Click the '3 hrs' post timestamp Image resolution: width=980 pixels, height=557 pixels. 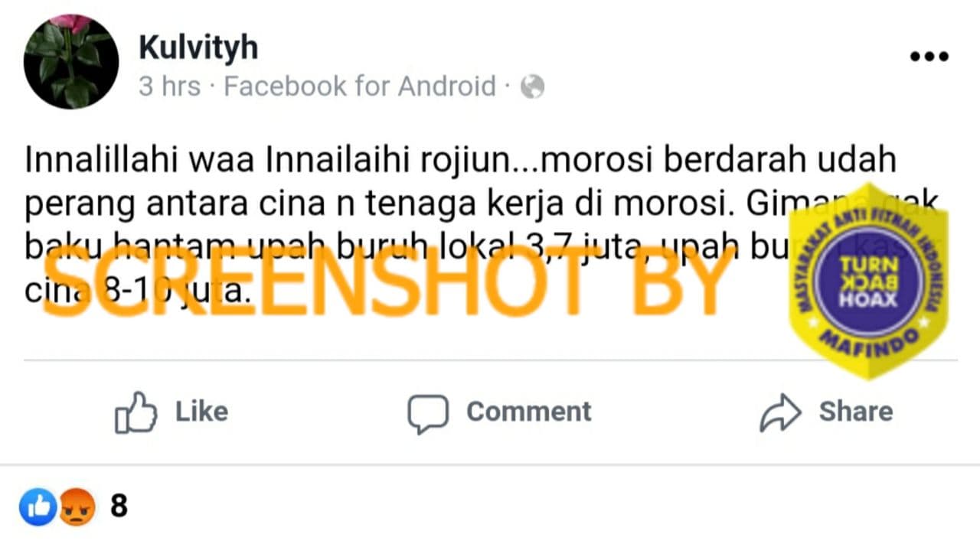(x=169, y=86)
